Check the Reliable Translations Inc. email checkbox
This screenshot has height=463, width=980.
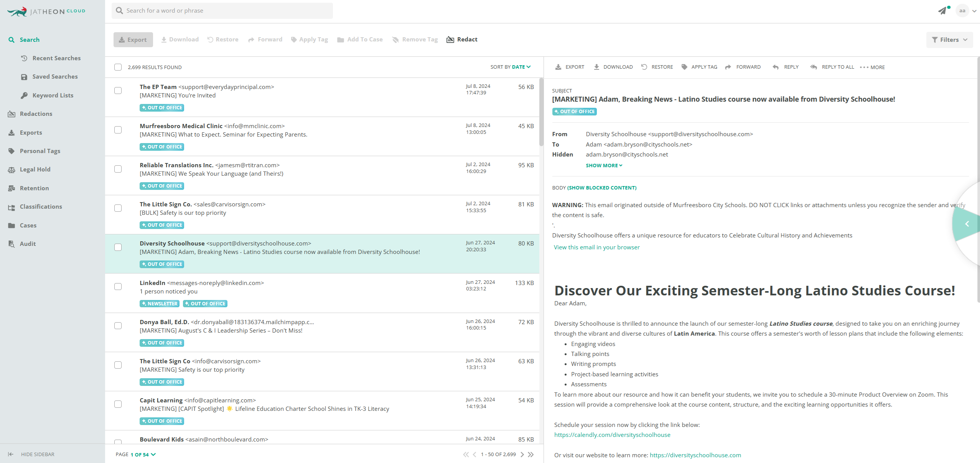(118, 169)
